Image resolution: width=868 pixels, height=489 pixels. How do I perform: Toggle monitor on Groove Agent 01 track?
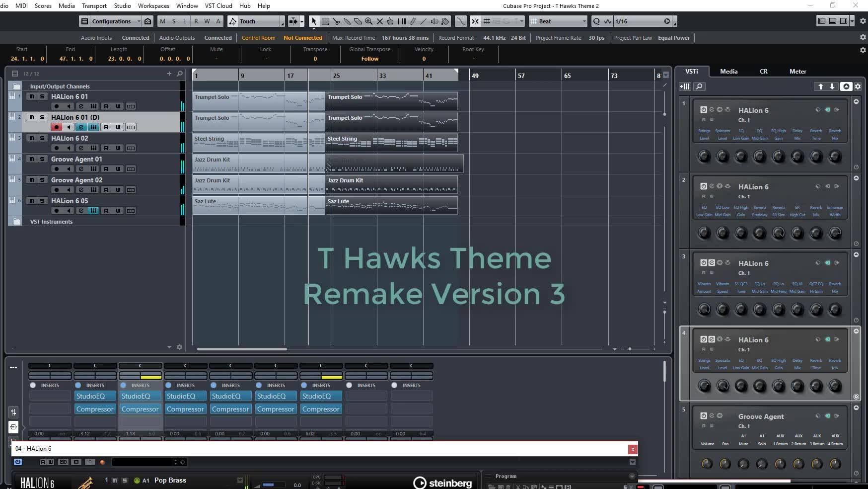pyautogui.click(x=69, y=169)
